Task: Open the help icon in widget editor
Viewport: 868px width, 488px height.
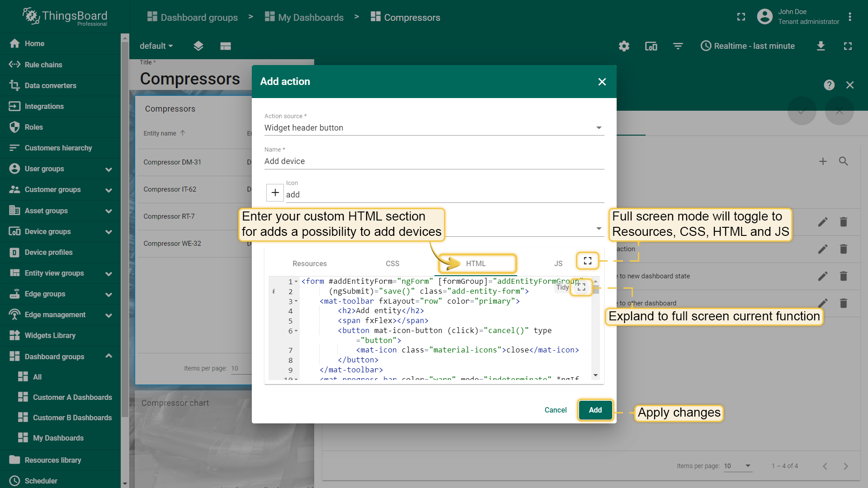Action: (x=829, y=85)
